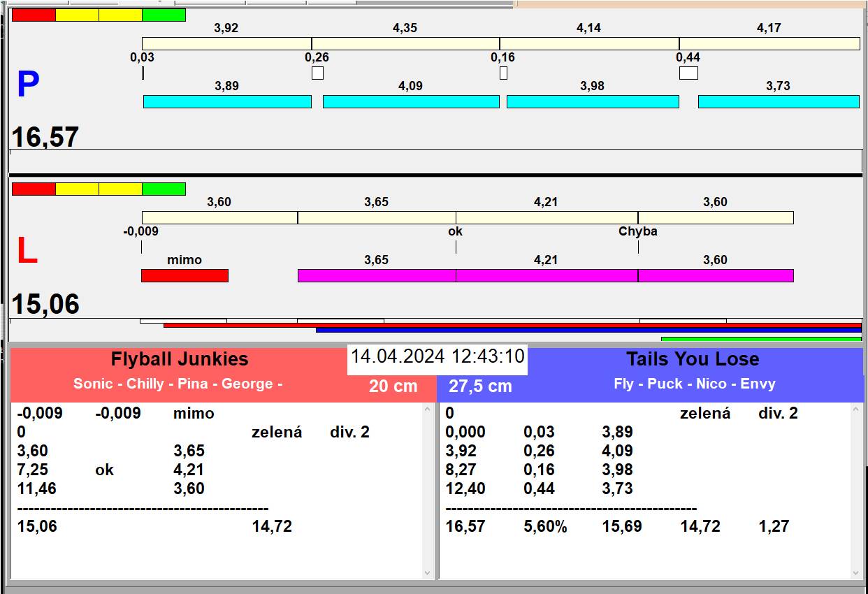Screen dimensions: 868x594
Task: Select the beige 4,35 segment in lane P
Action: [405, 43]
